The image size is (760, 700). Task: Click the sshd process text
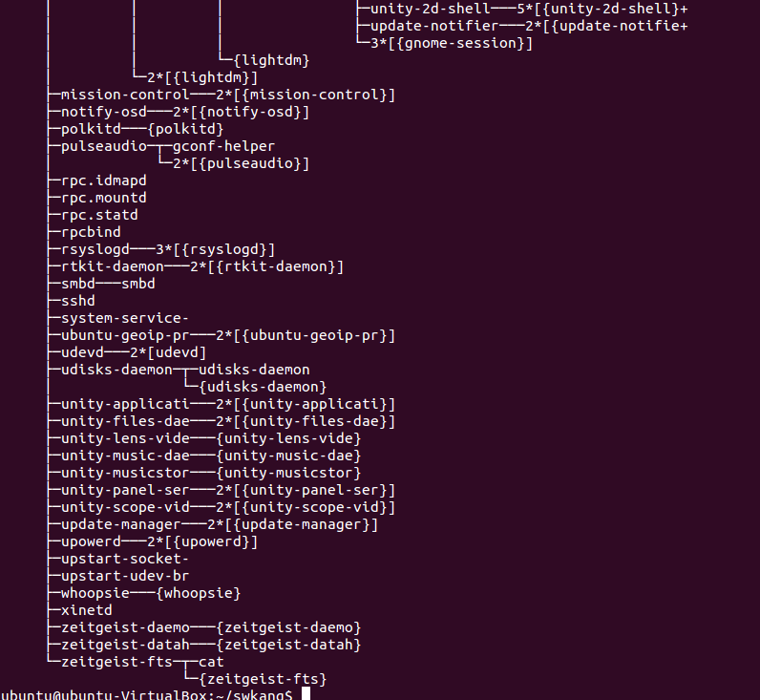(x=78, y=301)
